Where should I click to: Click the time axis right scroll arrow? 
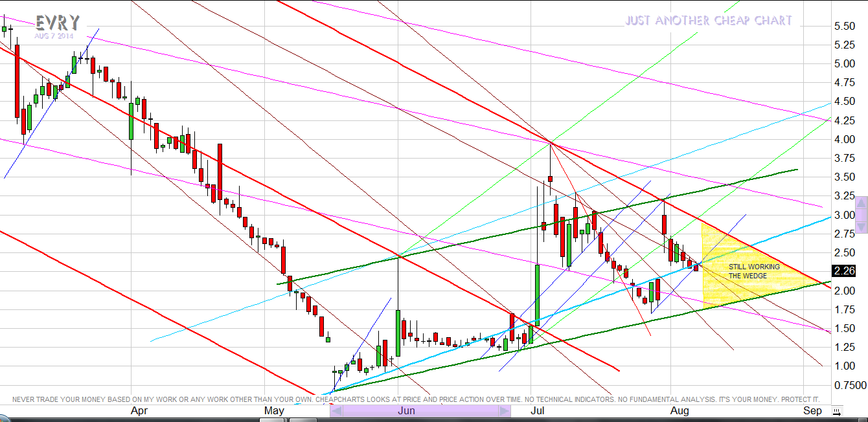point(504,411)
